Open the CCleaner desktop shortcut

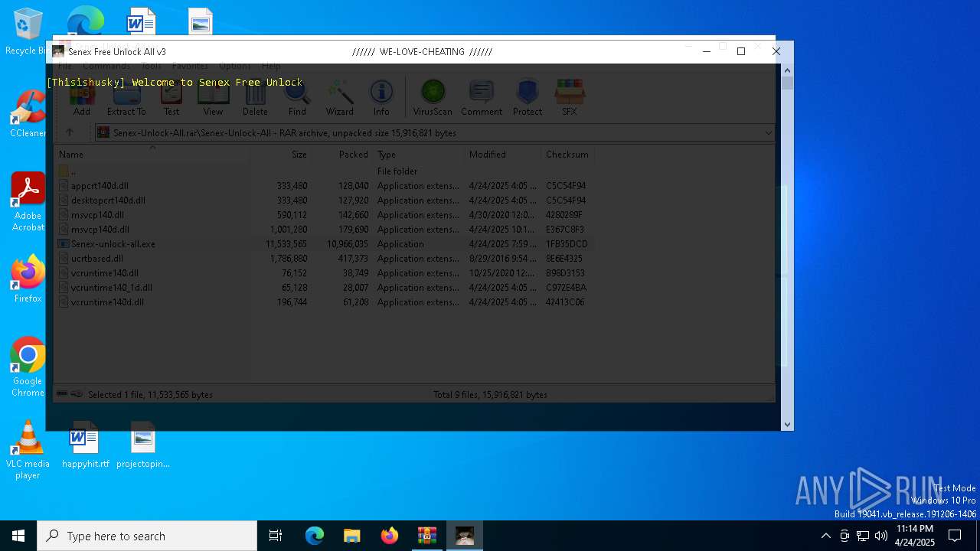[28, 114]
